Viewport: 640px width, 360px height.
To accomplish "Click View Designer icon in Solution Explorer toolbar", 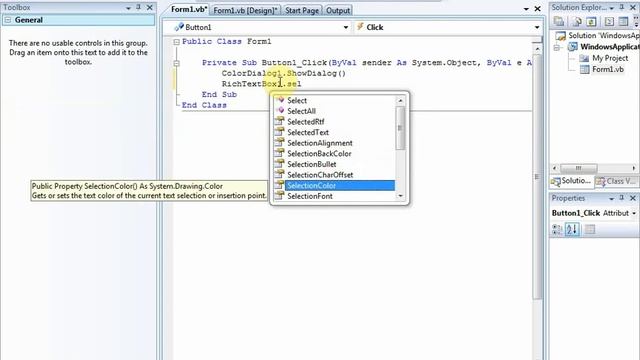I will (623, 22).
